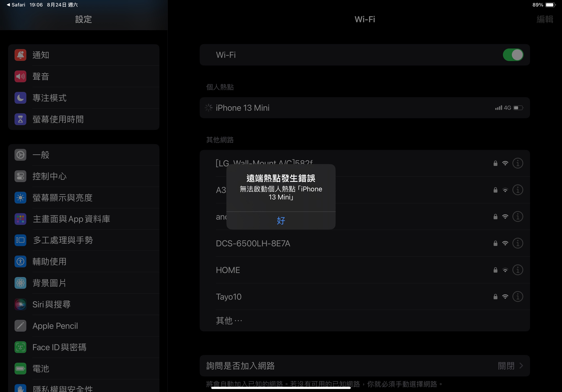Tap the 19:06 clock in status bar
This screenshot has width=562, height=392.
(x=36, y=5)
